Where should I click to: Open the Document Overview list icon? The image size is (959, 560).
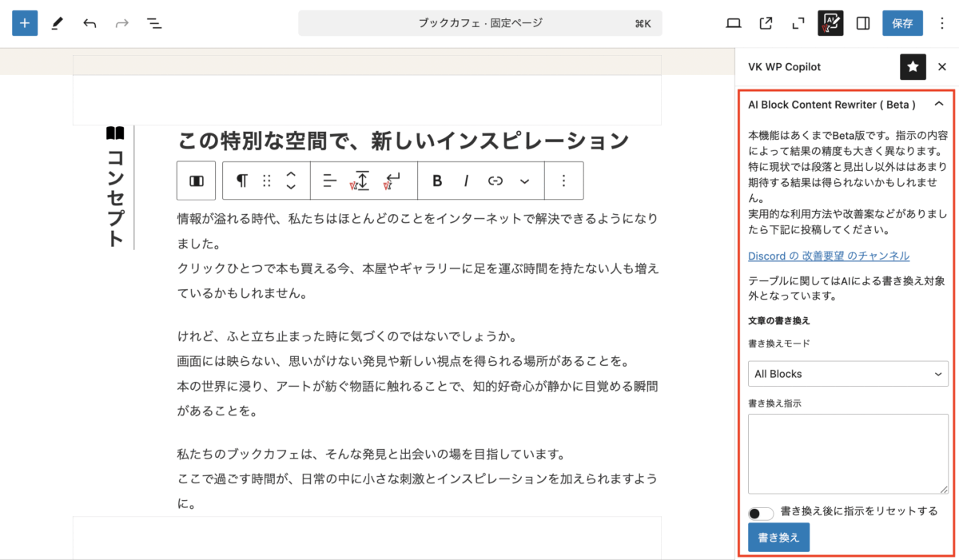pyautogui.click(x=154, y=23)
